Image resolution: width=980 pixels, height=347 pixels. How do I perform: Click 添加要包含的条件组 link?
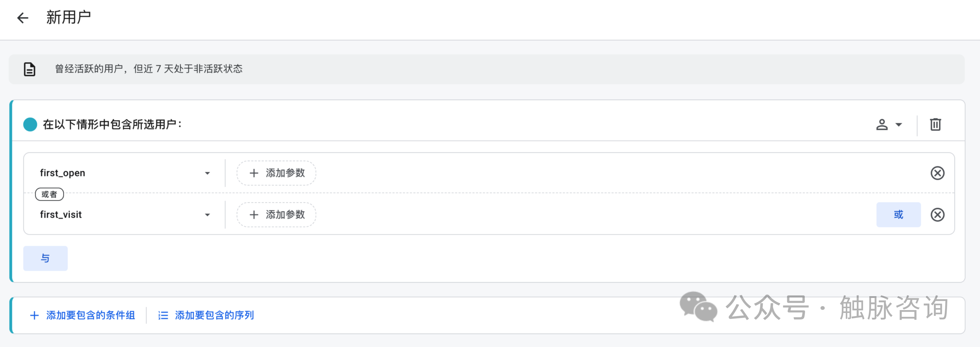pos(90,315)
